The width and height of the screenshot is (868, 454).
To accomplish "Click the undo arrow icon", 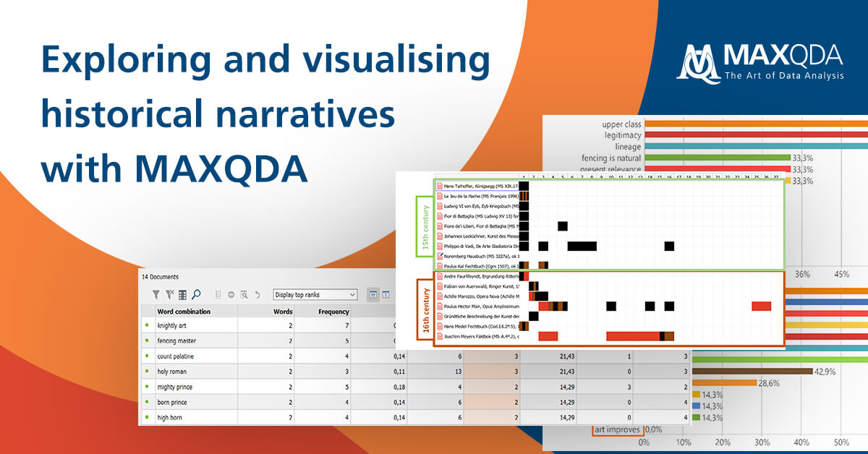I will pos(258,294).
